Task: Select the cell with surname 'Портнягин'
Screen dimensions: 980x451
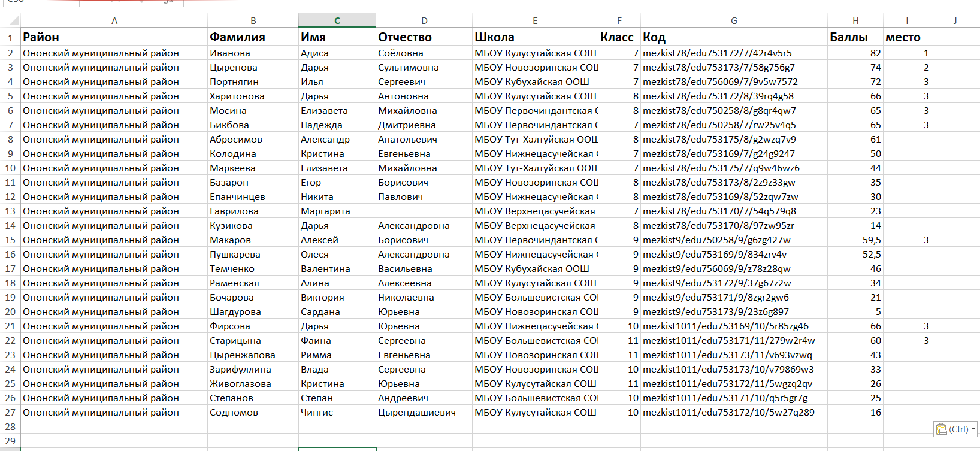Action: [253, 81]
